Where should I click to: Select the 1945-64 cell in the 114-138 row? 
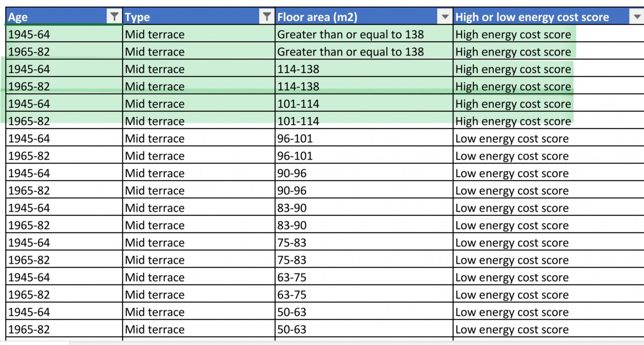point(29,69)
